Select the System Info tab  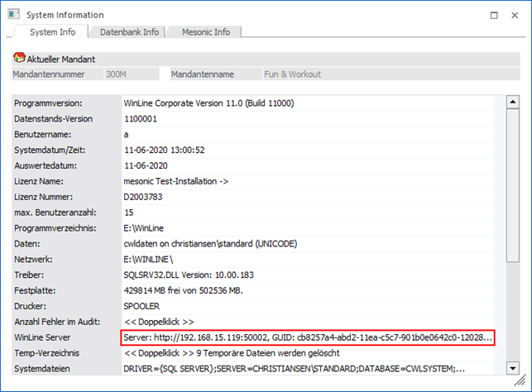coord(52,32)
